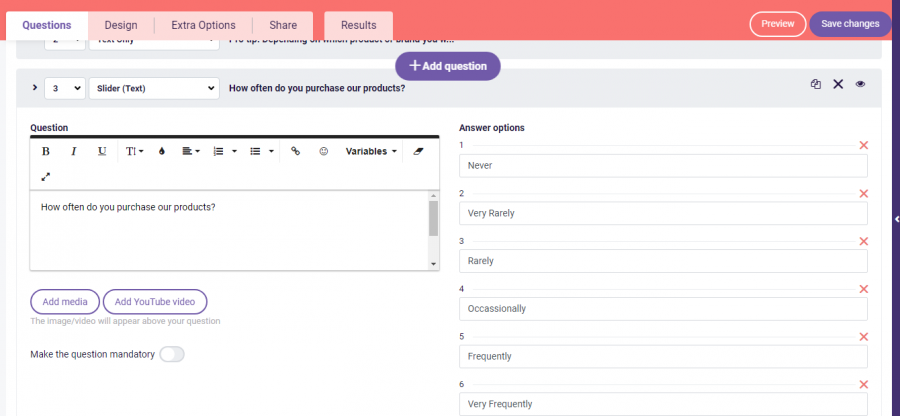Open the Variables dropdown menu

(x=371, y=151)
